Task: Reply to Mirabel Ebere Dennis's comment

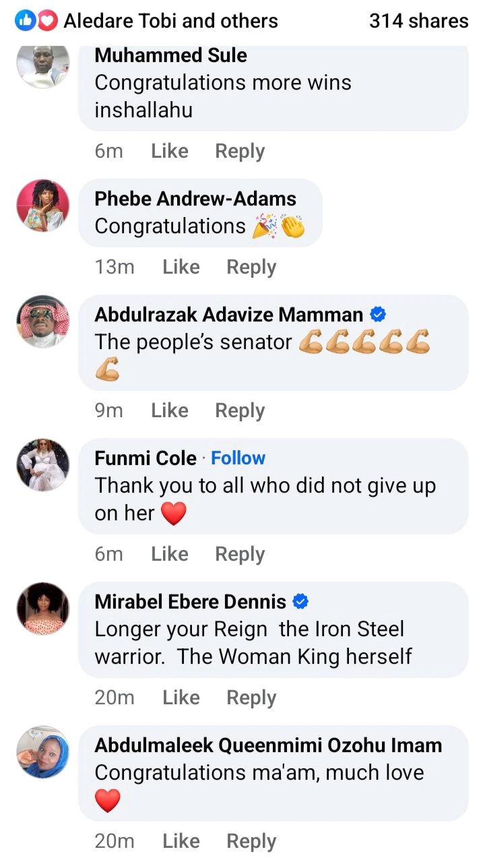Action: (x=251, y=697)
